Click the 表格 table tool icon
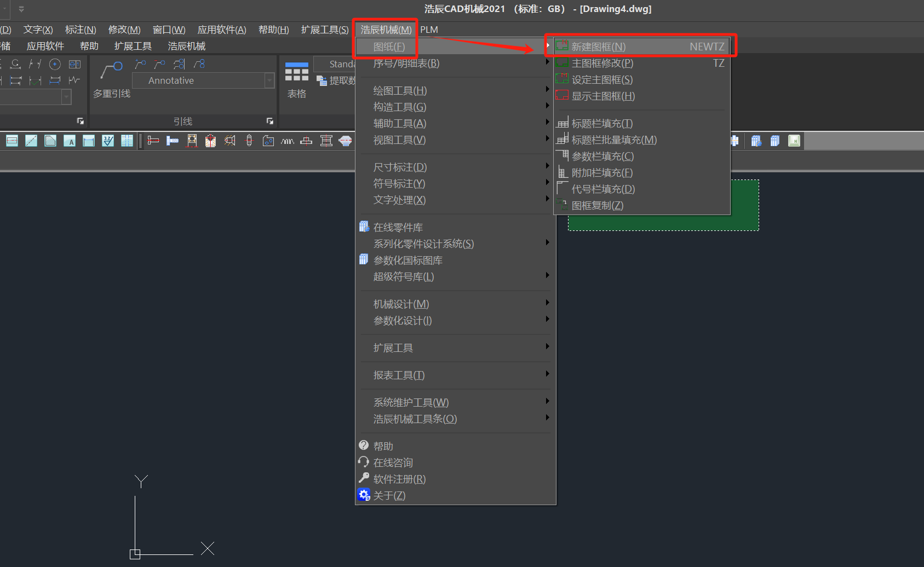 tap(297, 72)
